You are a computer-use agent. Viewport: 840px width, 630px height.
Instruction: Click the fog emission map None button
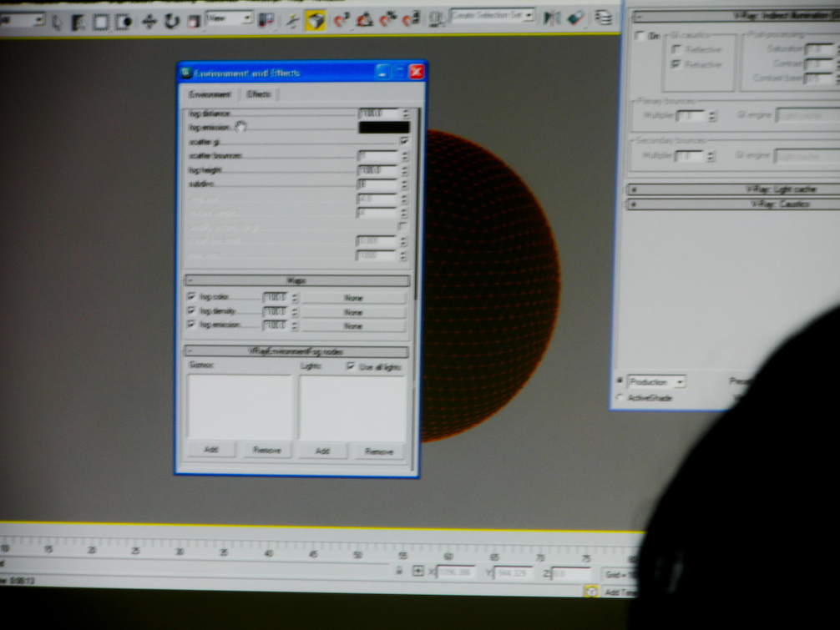point(353,326)
